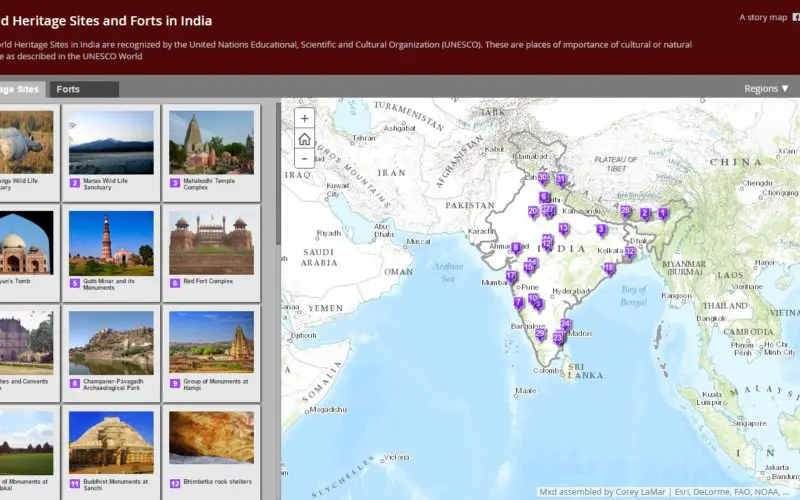800x500 pixels.
Task: Select map marker 1 in Assam
Action: (x=663, y=213)
